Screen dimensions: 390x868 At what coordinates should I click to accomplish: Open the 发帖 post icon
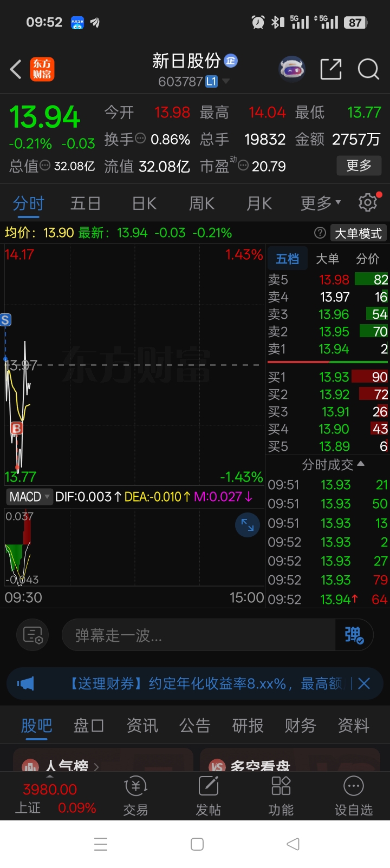[x=209, y=795]
